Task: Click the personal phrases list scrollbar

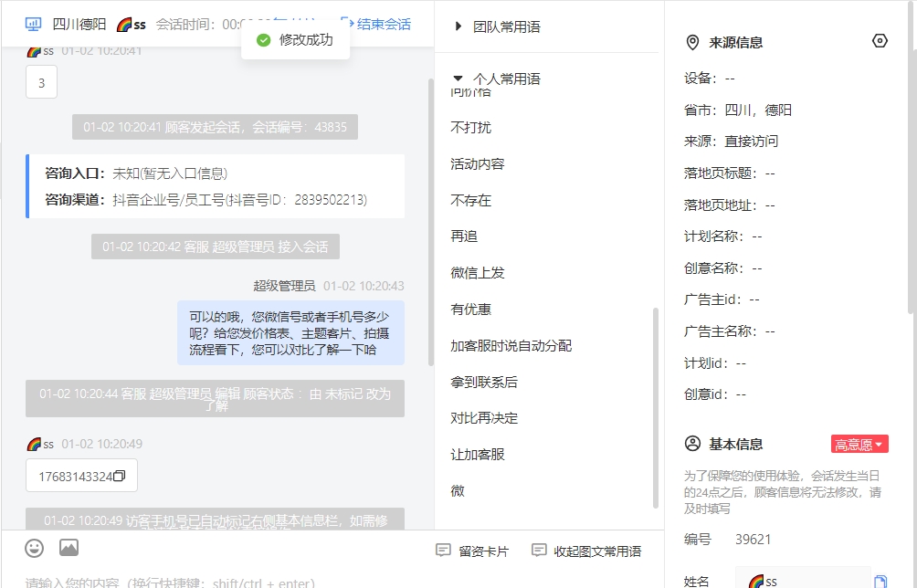Action: tap(656, 408)
